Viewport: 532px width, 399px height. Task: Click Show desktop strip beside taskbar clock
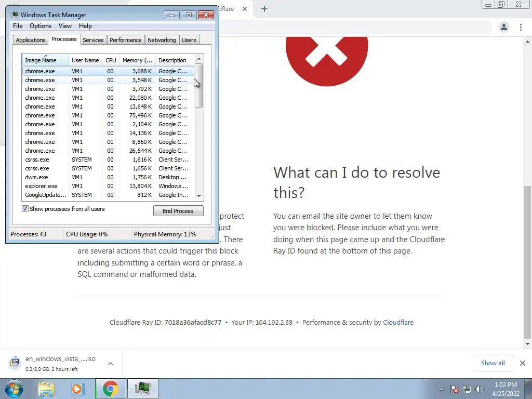[528, 389]
